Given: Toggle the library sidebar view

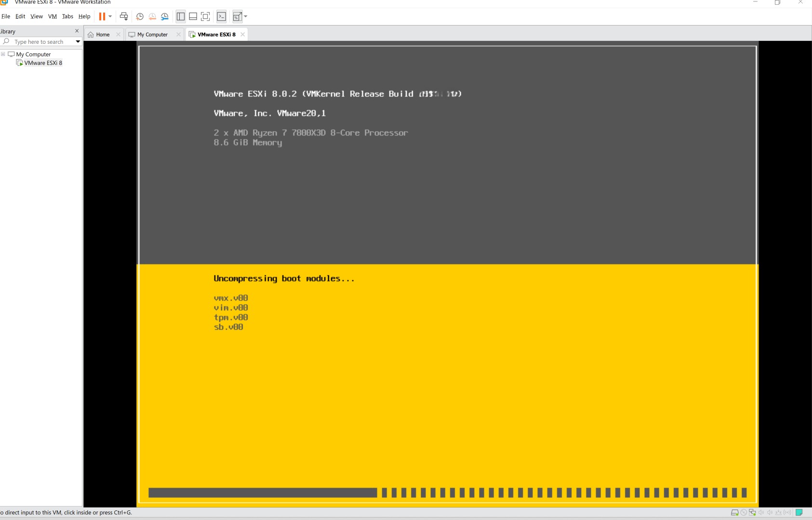Looking at the screenshot, I should click(x=181, y=16).
